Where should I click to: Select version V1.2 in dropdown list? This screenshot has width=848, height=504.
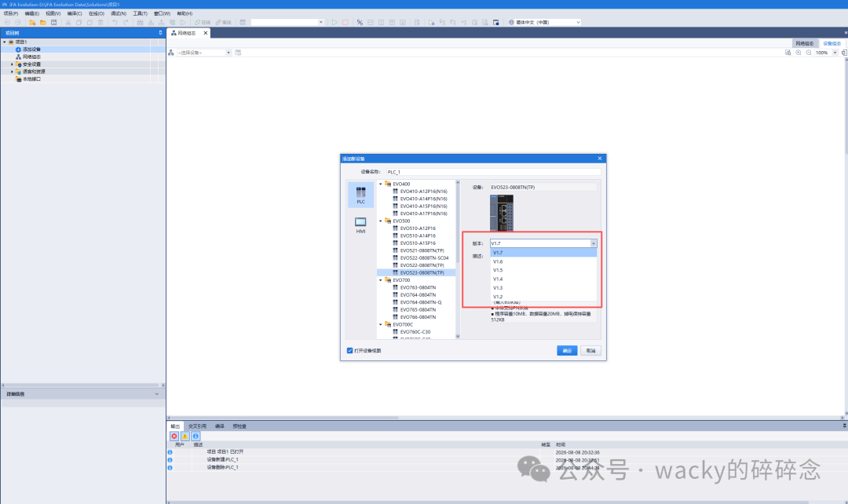coord(543,296)
